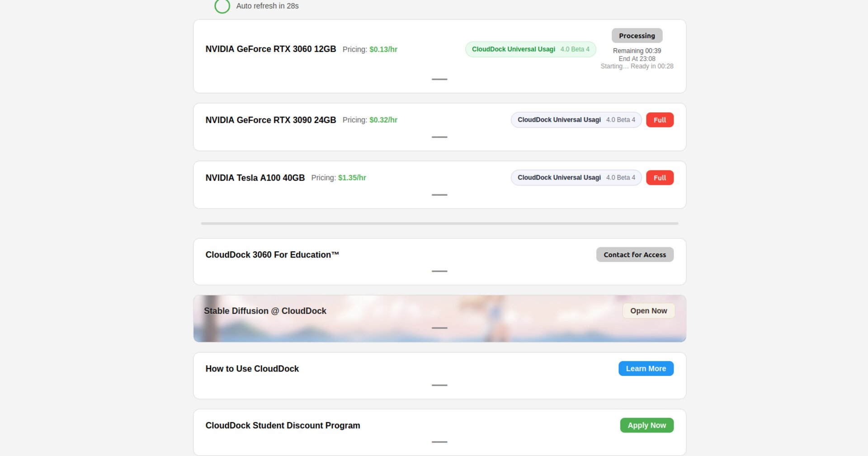Expand the RTX 3060 card details
Viewport: 868px width, 456px height.
click(439, 80)
